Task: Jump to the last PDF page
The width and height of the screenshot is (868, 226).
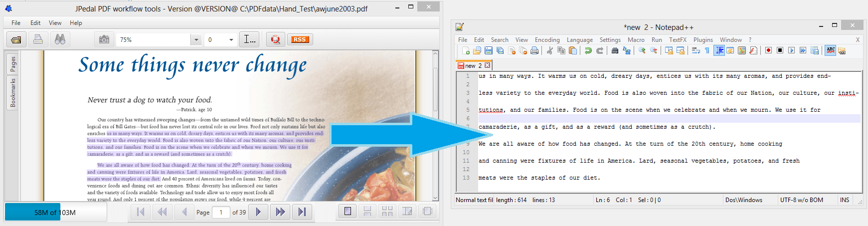Action: [302, 212]
